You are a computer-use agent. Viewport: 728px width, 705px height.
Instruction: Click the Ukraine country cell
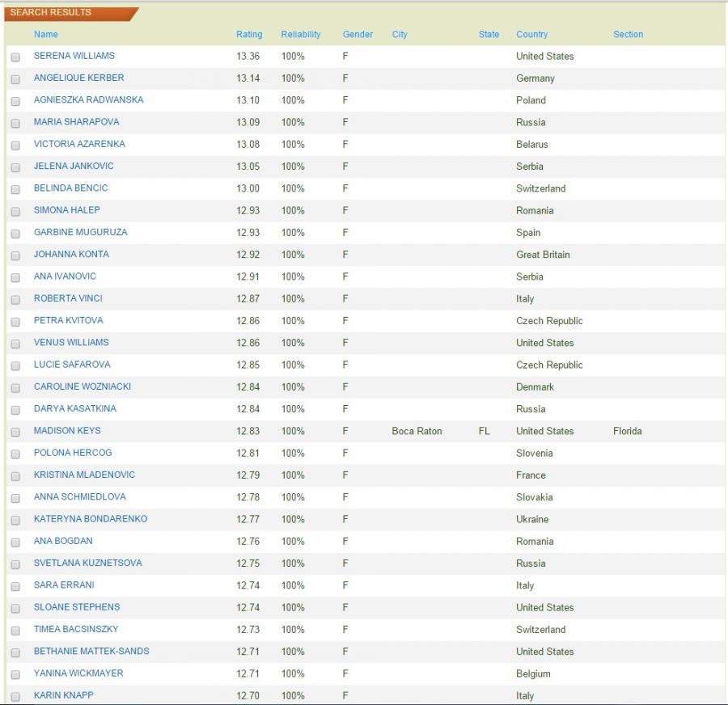[532, 519]
